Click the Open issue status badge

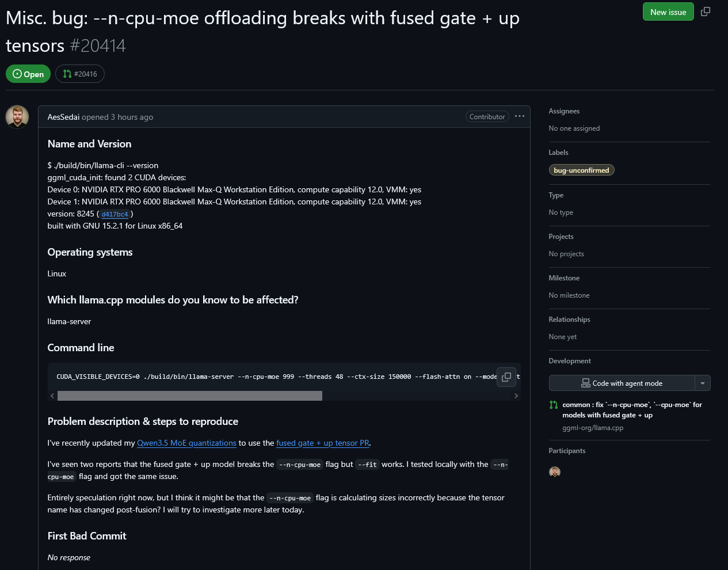(x=28, y=74)
